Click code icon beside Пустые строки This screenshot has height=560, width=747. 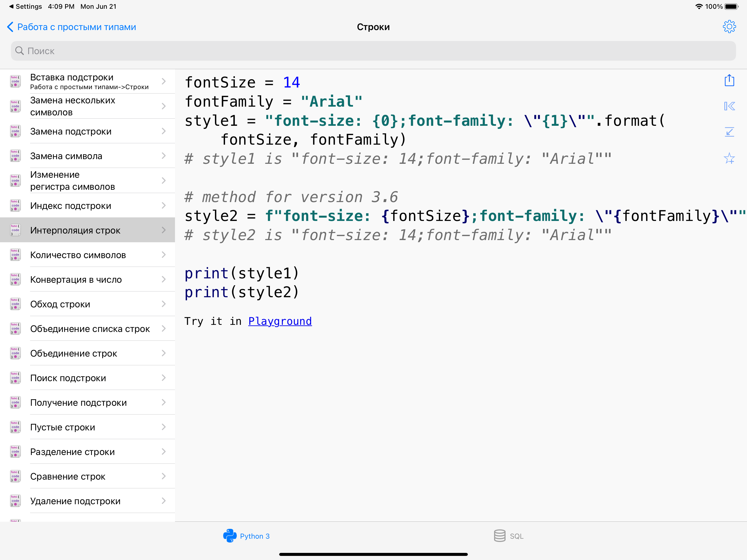[x=15, y=427]
